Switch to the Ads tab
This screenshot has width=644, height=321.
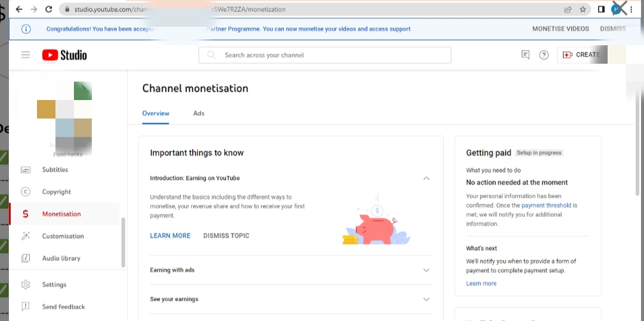pos(199,113)
